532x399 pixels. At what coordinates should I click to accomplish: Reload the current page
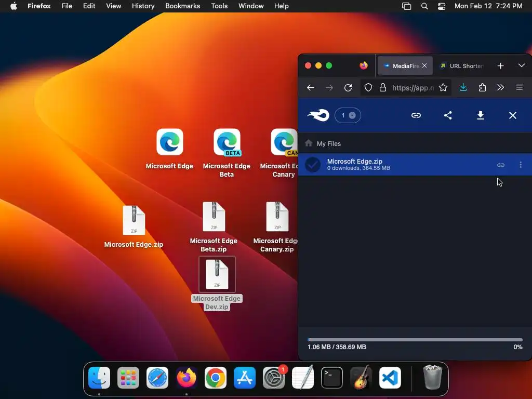348,88
